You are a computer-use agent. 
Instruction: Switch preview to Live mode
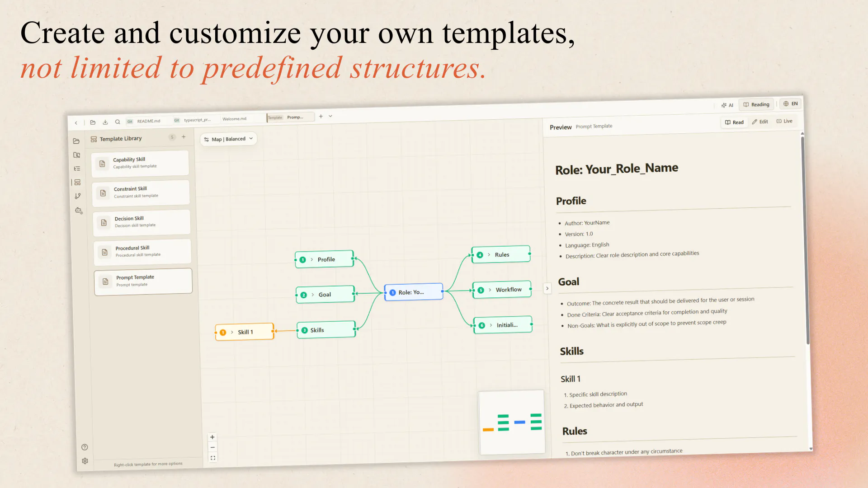coord(784,121)
